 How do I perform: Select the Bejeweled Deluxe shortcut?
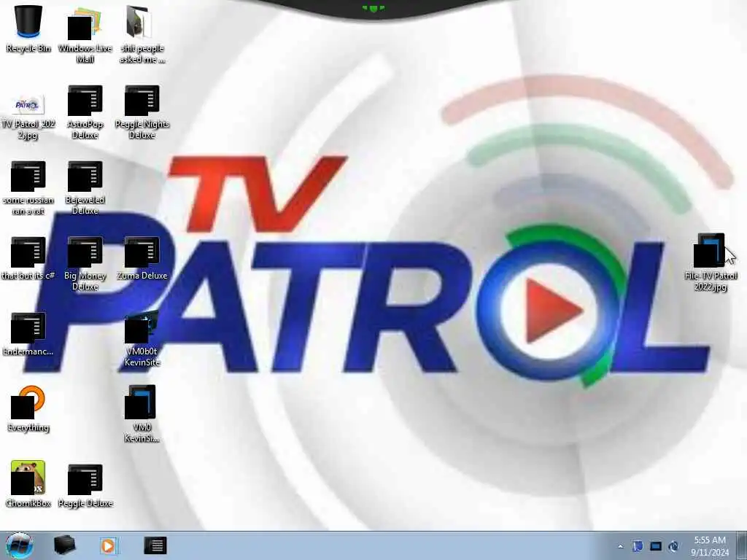85,188
